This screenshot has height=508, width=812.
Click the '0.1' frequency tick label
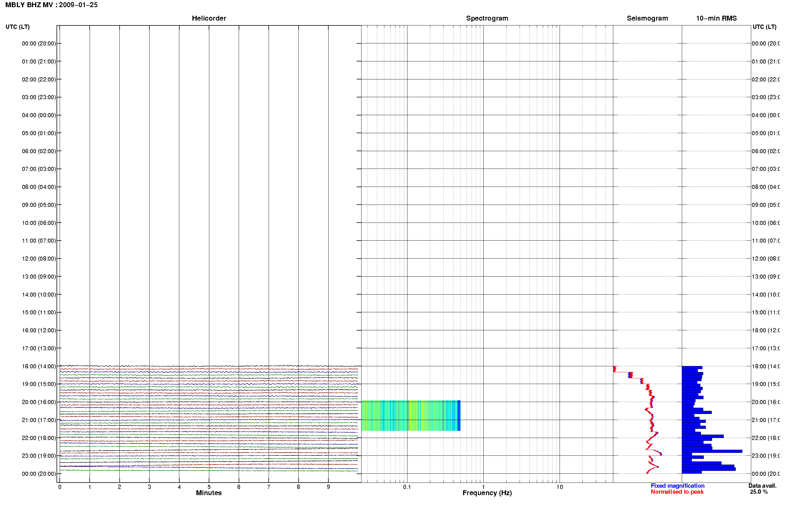pos(407,487)
